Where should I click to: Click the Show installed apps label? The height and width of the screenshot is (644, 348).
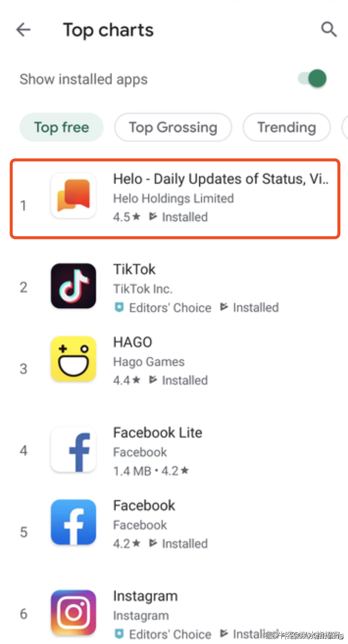point(84,79)
